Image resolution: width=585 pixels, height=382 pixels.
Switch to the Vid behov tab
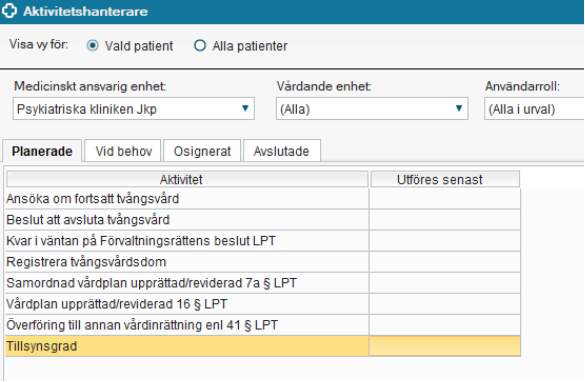pyautogui.click(x=123, y=151)
